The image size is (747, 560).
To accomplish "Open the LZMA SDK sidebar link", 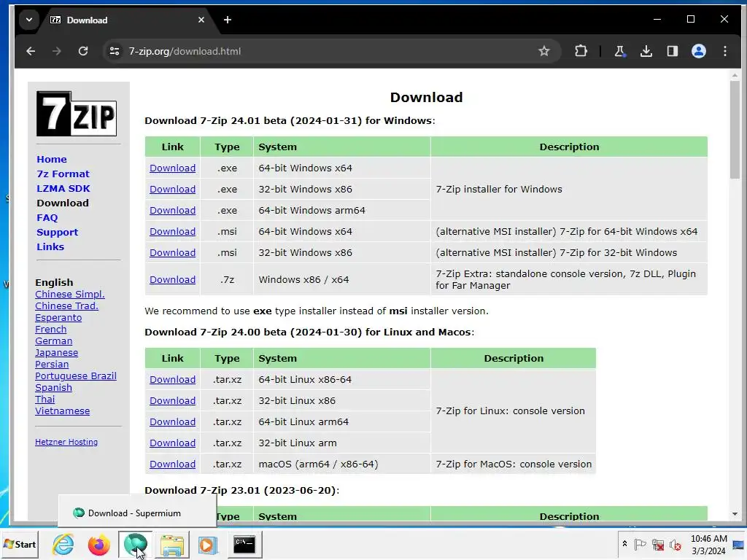I will tap(63, 189).
